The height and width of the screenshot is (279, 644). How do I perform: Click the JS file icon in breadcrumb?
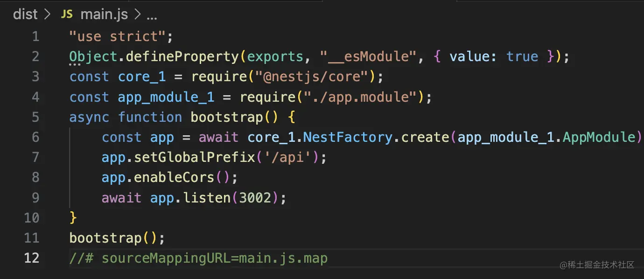[x=67, y=14]
